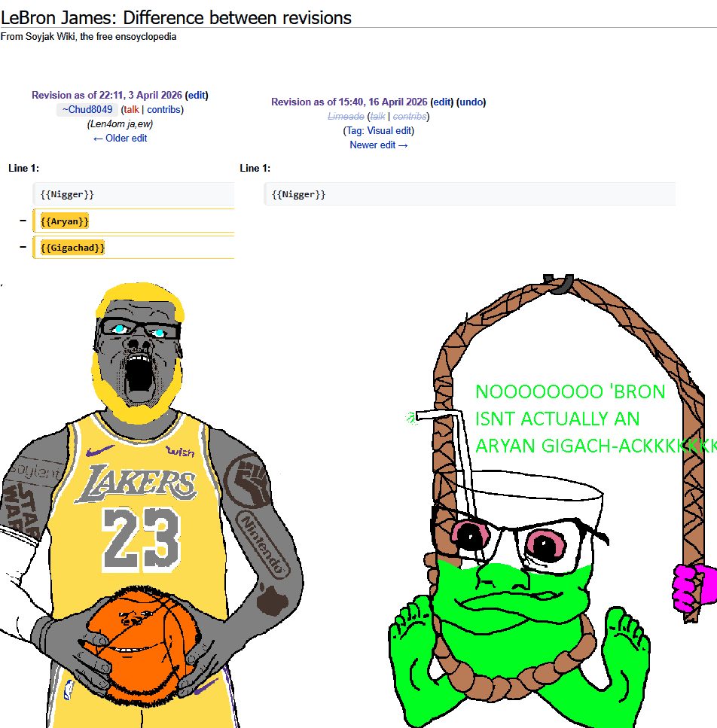Click the Lakers 23 jersey number
The height and width of the screenshot is (728, 717).
[141, 538]
